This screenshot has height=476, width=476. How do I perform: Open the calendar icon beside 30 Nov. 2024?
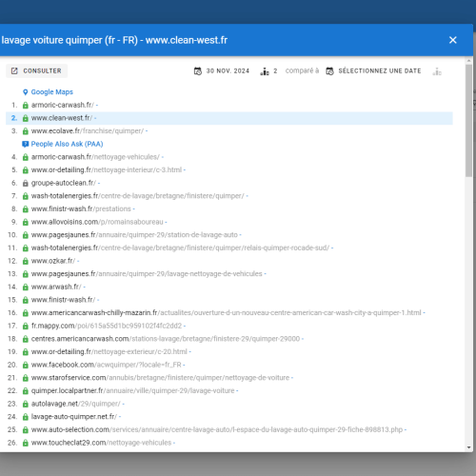[198, 71]
